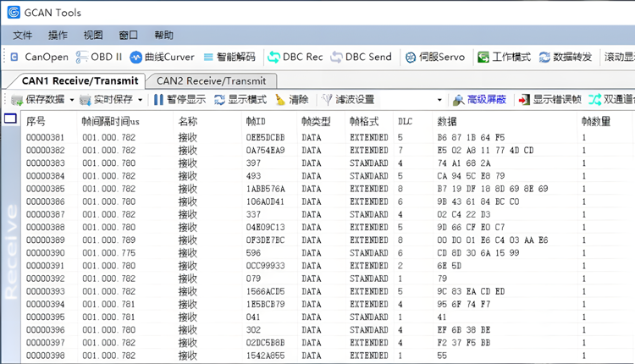Image resolution: width=635 pixels, height=364 pixels.
Task: Expand 保存数据 dropdown arrow
Action: coord(72,100)
